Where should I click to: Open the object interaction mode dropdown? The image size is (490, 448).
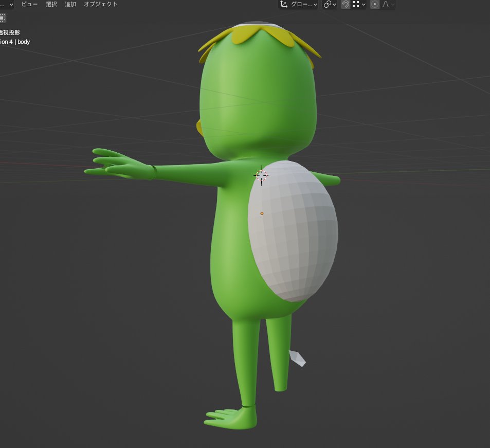(x=7, y=5)
